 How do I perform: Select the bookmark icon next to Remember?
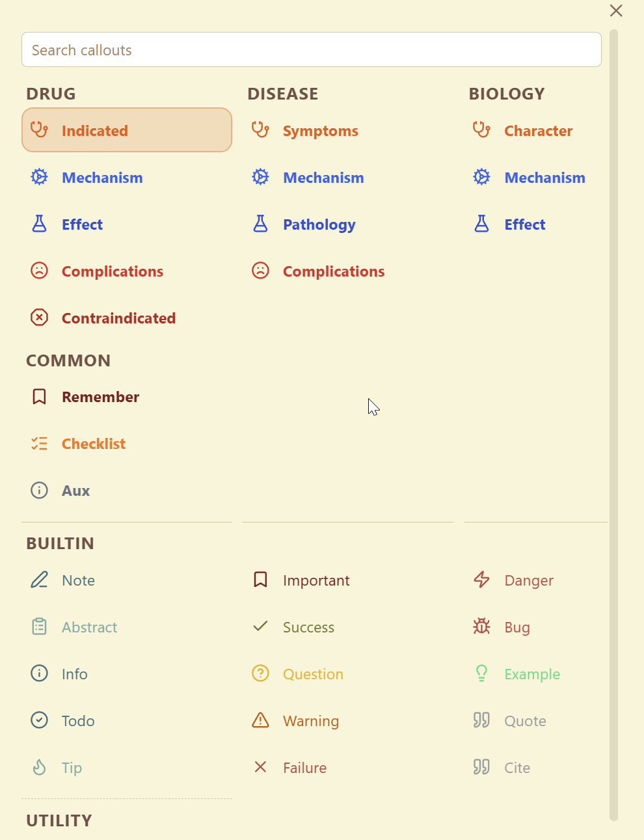coord(39,396)
